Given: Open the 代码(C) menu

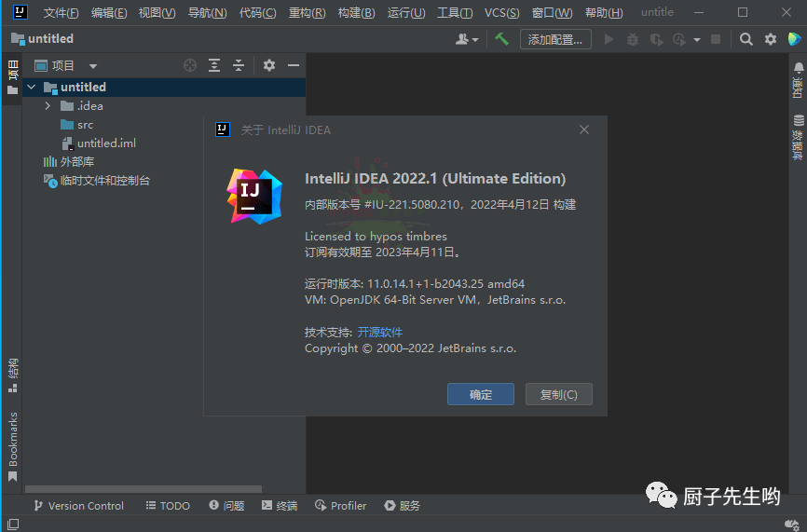Looking at the screenshot, I should pos(257,12).
